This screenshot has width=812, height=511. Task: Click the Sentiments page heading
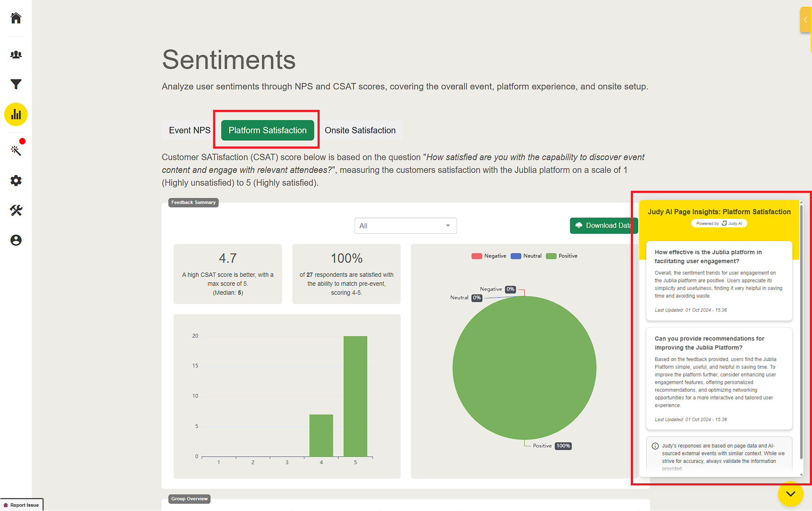[x=229, y=60]
